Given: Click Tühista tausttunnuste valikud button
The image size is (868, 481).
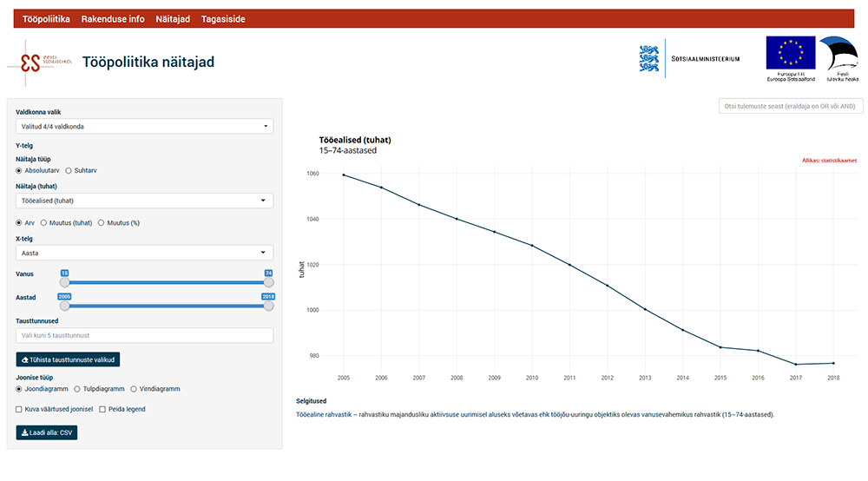Looking at the screenshot, I should [x=68, y=359].
